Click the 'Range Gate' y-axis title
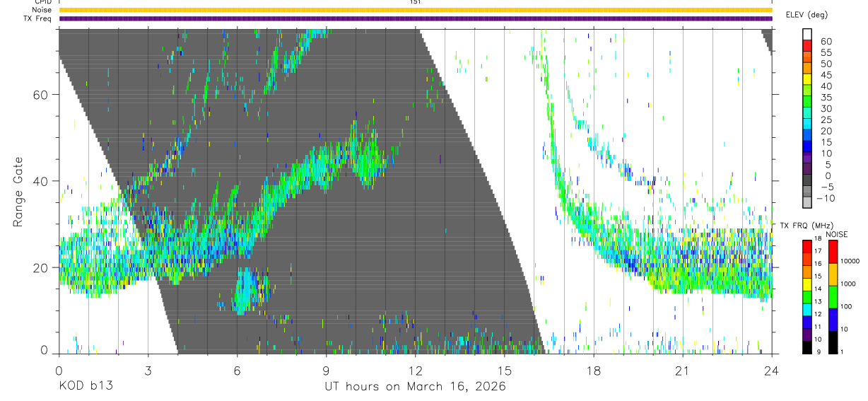868x401 pixels. [19, 192]
